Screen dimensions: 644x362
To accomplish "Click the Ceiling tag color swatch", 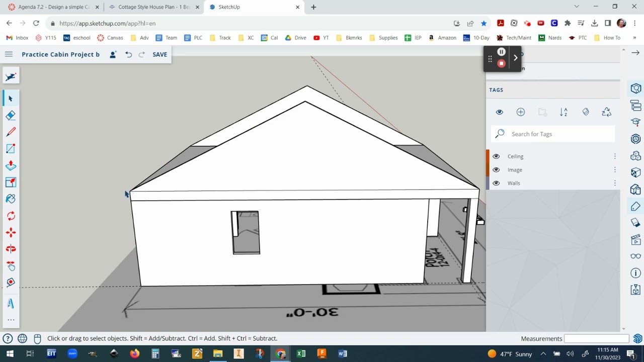I will point(488,156).
